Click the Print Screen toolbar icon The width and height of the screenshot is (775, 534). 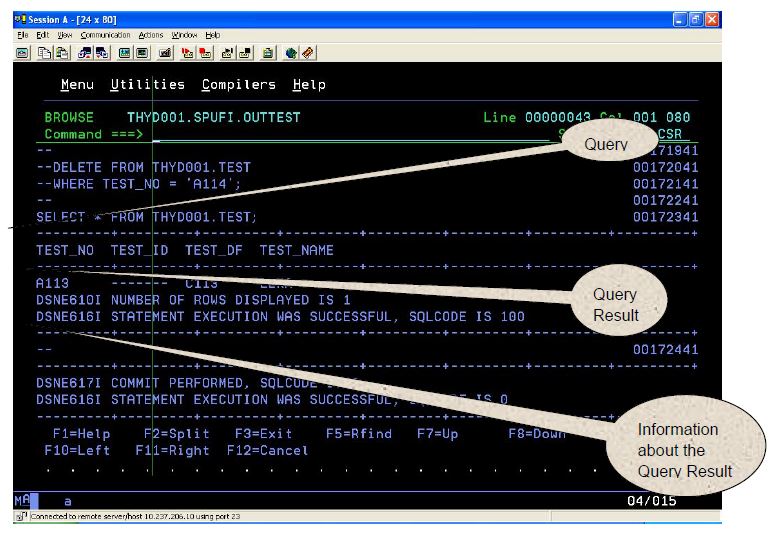[x=22, y=53]
